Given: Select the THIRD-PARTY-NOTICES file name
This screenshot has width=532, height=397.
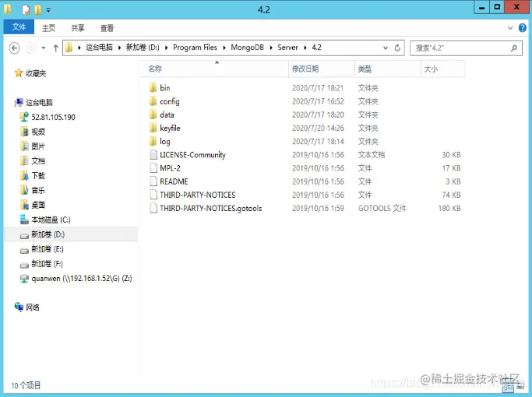Looking at the screenshot, I should pyautogui.click(x=198, y=195).
